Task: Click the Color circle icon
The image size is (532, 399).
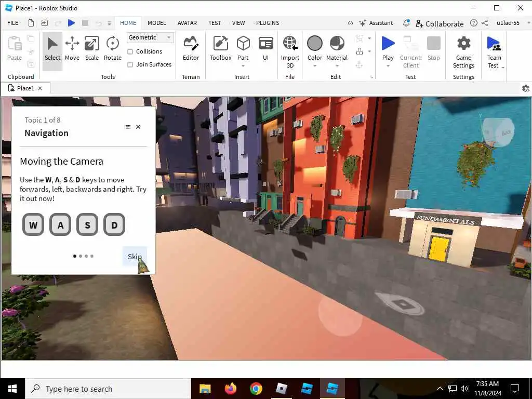Action: click(314, 44)
